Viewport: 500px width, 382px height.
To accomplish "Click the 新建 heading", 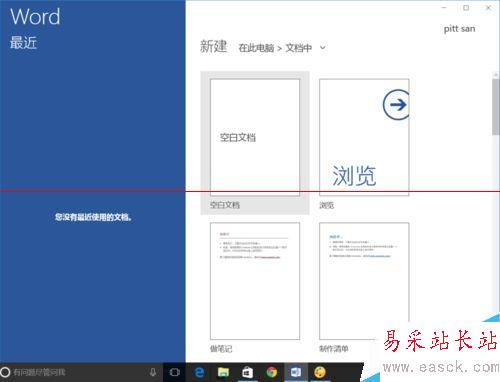I will coord(213,46).
